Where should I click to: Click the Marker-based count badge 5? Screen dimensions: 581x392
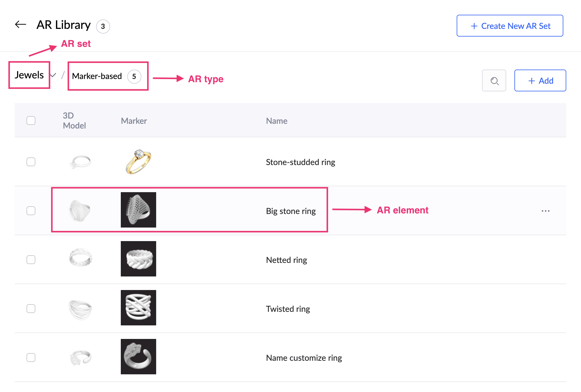134,77
